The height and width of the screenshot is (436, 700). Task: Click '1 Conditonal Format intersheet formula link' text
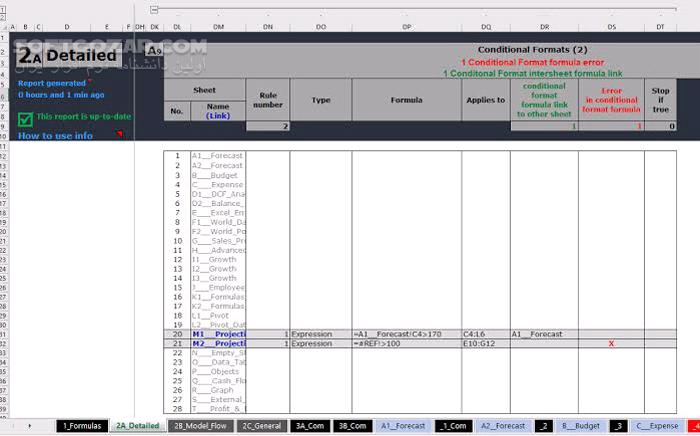532,73
